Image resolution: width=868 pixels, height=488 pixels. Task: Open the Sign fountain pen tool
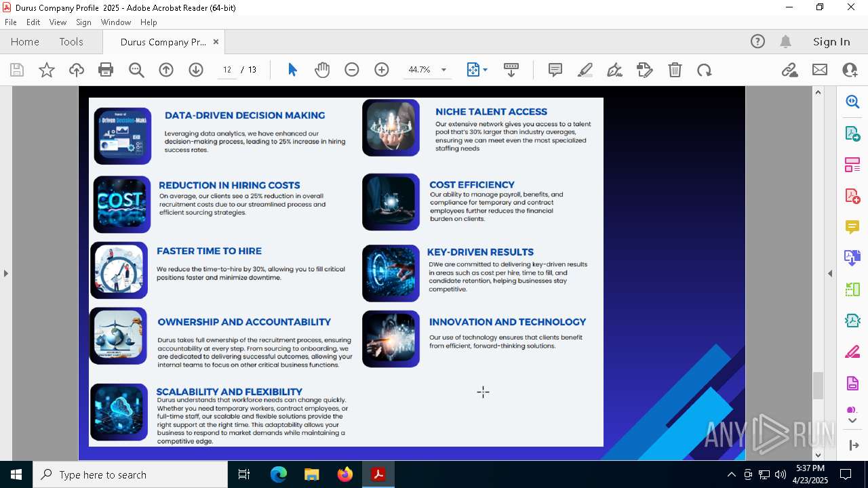point(615,70)
